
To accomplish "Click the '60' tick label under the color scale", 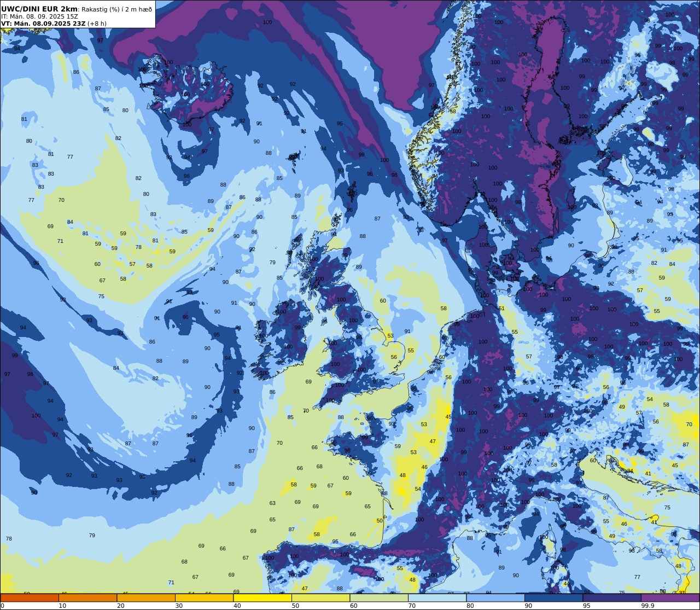I will point(354,606).
